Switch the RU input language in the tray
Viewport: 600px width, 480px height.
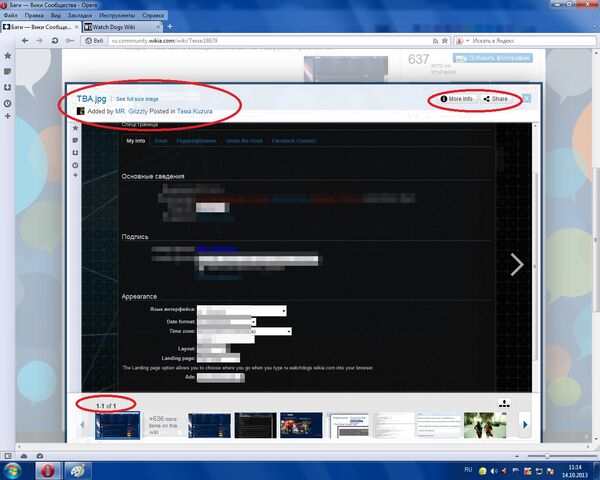pyautogui.click(x=468, y=470)
